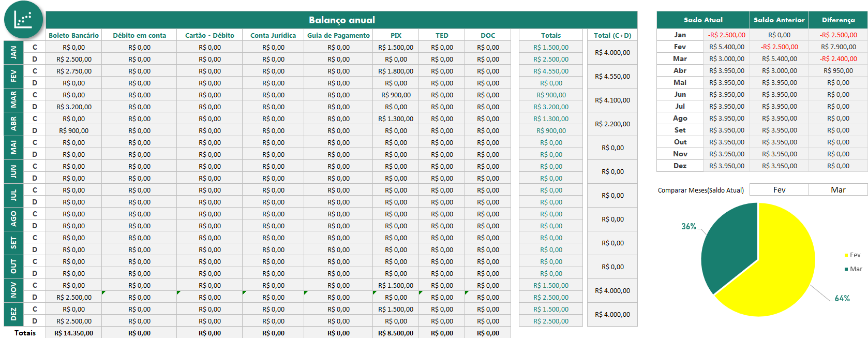Select Boleto Bancário total cell R$ 14.350,00
Viewport: 868px width, 338px height.
[x=73, y=333]
